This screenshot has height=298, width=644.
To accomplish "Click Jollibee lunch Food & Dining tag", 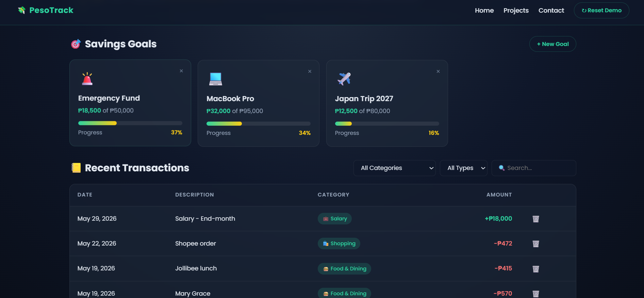I will [344, 269].
